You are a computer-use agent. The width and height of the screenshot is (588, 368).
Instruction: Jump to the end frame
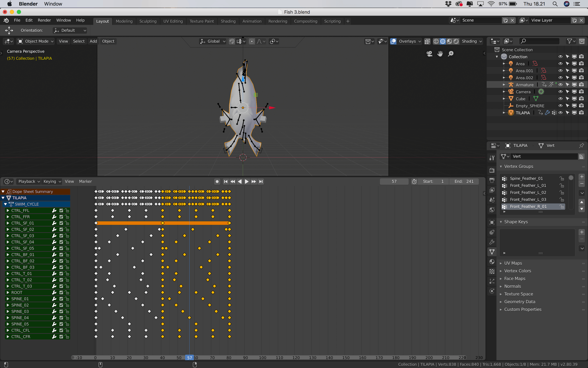[x=261, y=181]
